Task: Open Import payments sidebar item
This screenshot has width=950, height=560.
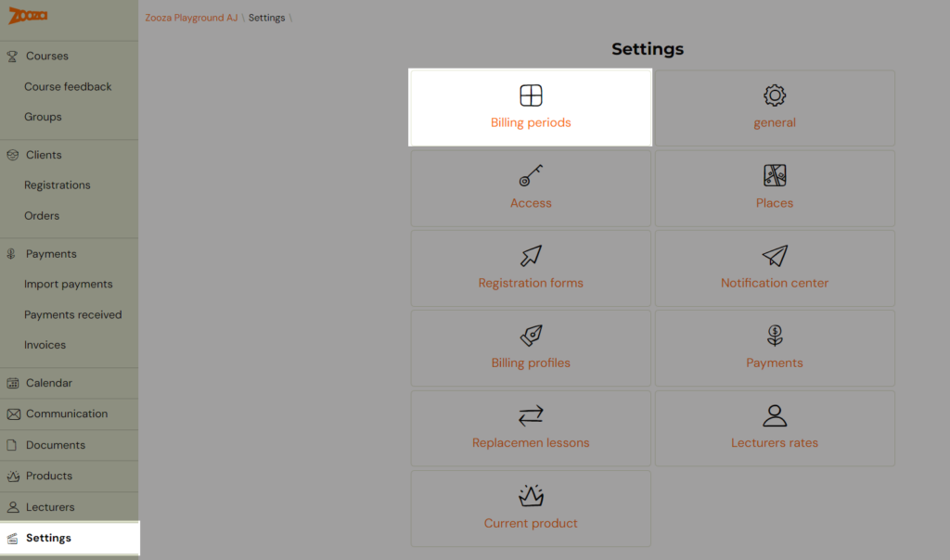Action: tap(69, 284)
